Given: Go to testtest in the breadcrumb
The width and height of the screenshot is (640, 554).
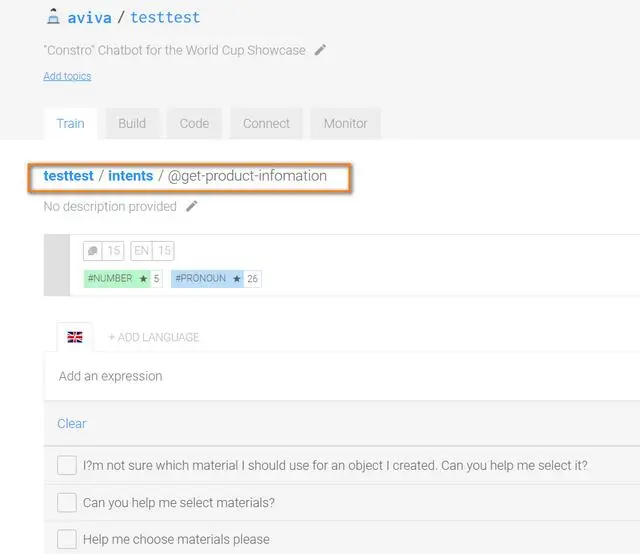Looking at the screenshot, I should click(x=69, y=176).
